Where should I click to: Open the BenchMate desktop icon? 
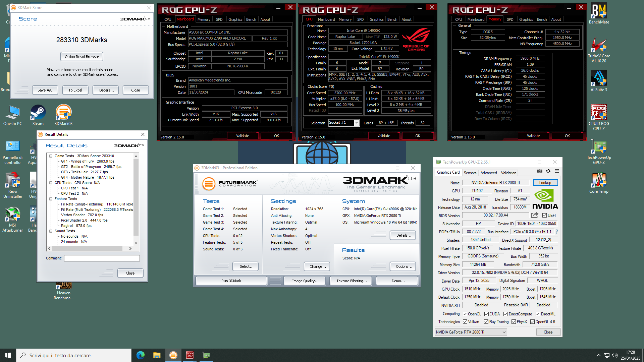pos(599,14)
